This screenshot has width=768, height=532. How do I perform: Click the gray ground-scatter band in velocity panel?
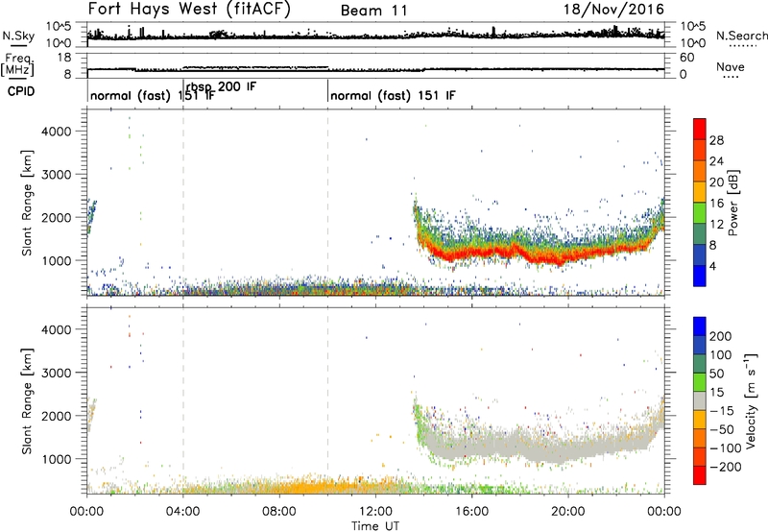coord(539,447)
